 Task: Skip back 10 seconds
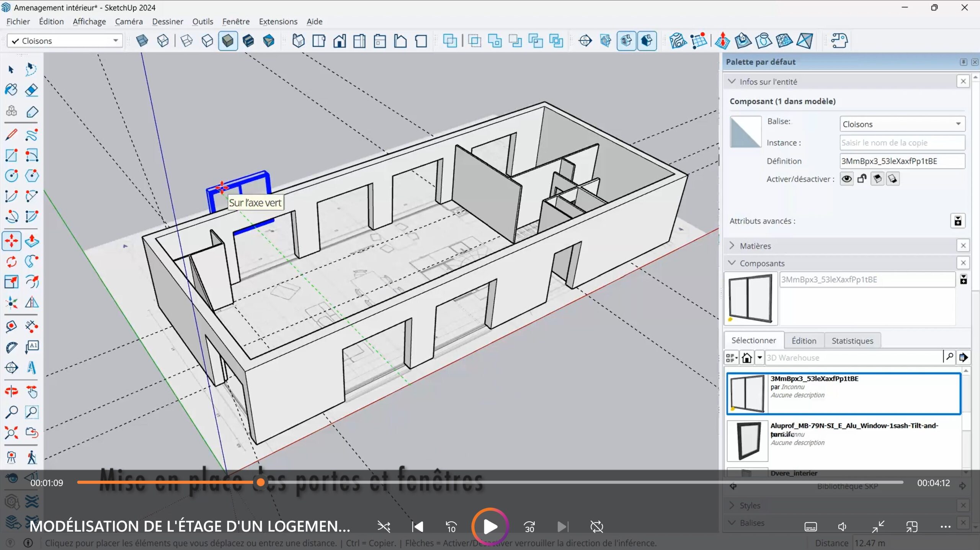(451, 527)
